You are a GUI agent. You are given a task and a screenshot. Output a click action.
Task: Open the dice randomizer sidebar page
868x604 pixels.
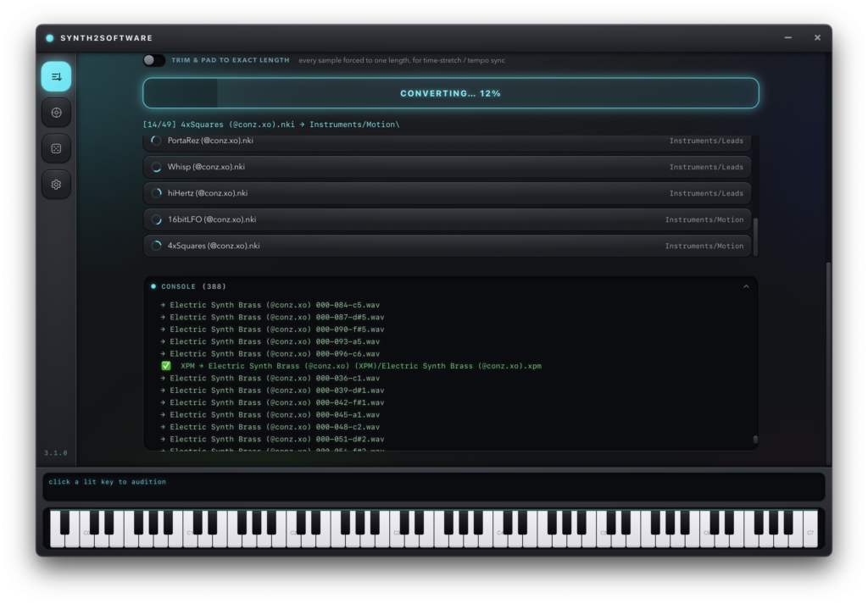tap(56, 148)
